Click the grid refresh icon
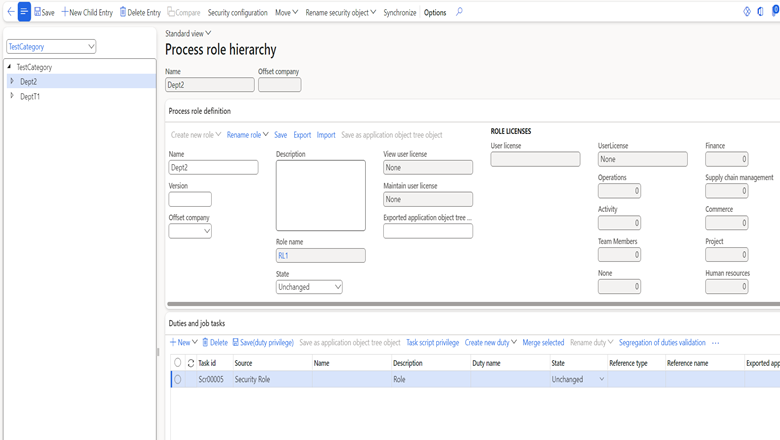 coord(191,363)
